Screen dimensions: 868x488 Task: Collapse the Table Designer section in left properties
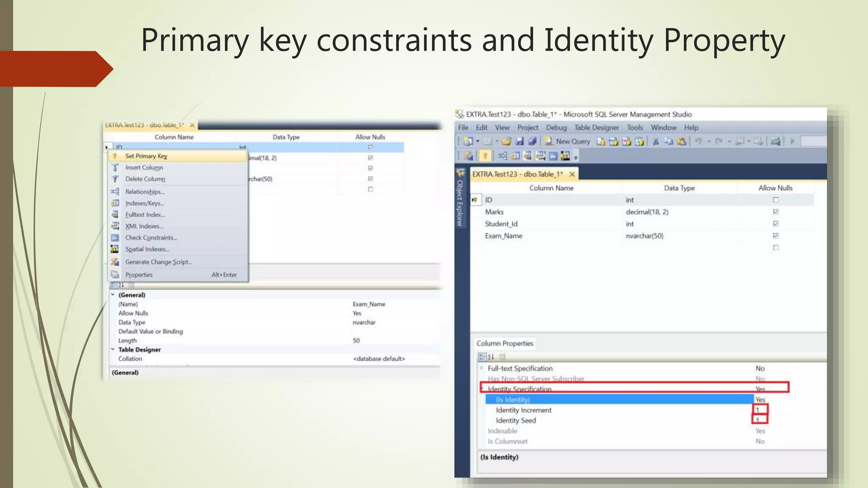113,349
